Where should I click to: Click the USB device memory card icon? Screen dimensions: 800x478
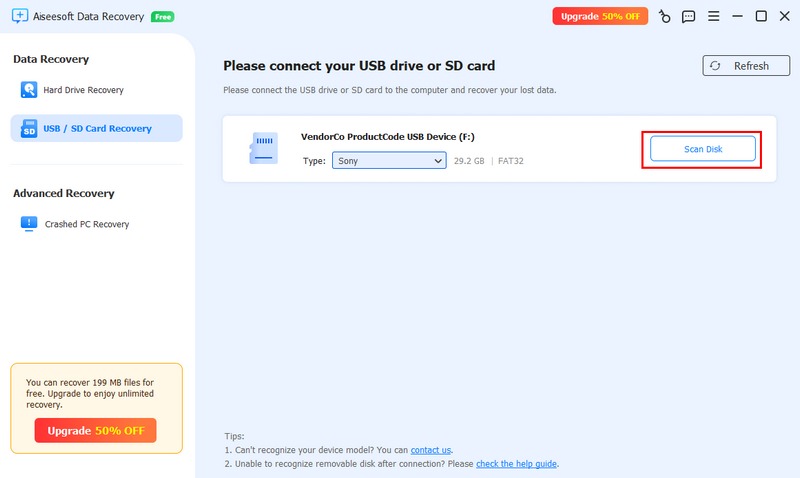264,149
